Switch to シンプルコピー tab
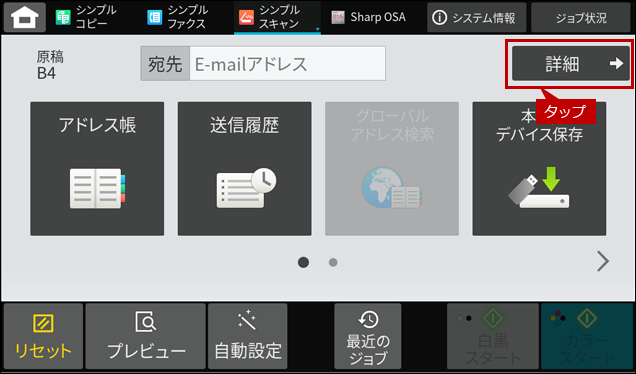The image size is (636, 374). pyautogui.click(x=86, y=17)
